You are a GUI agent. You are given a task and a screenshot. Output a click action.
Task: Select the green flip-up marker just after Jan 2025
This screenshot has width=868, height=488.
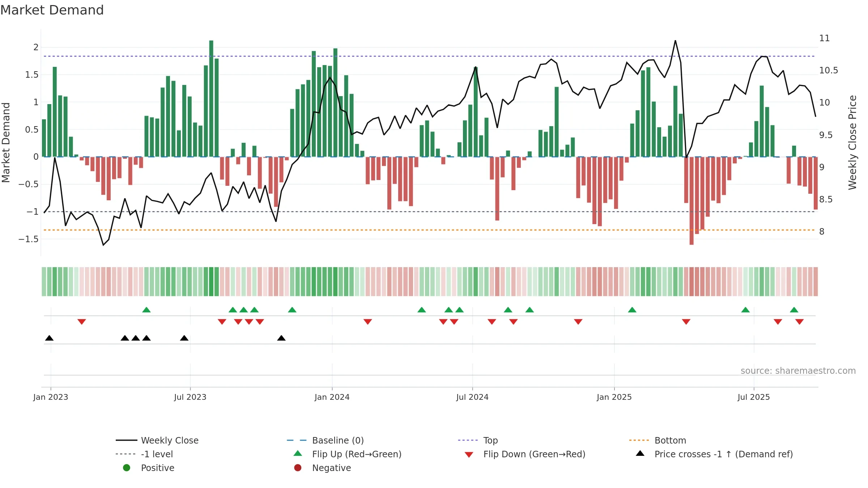632,310
